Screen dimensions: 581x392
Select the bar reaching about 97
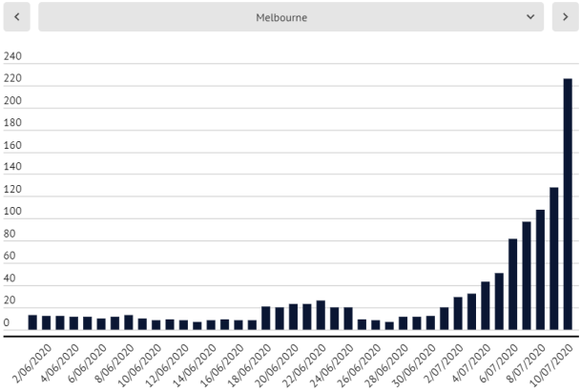pos(527,276)
